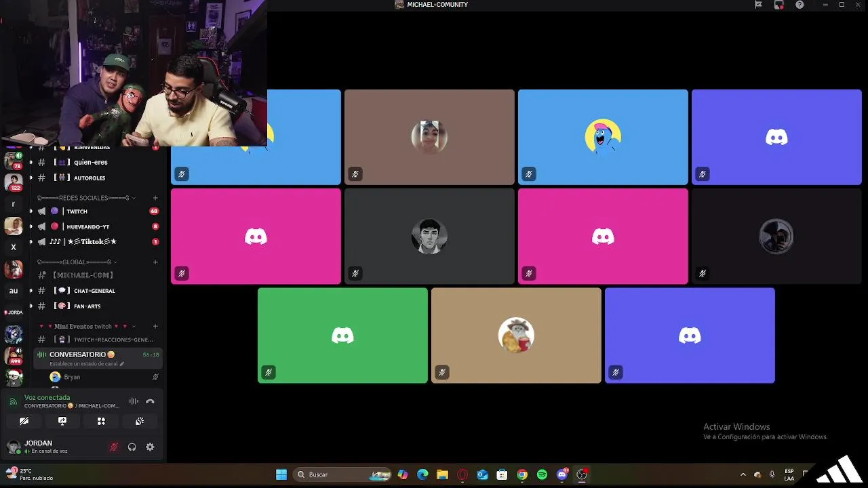Expand arrow beside TWITCH channel
The image size is (868, 488).
point(31,211)
